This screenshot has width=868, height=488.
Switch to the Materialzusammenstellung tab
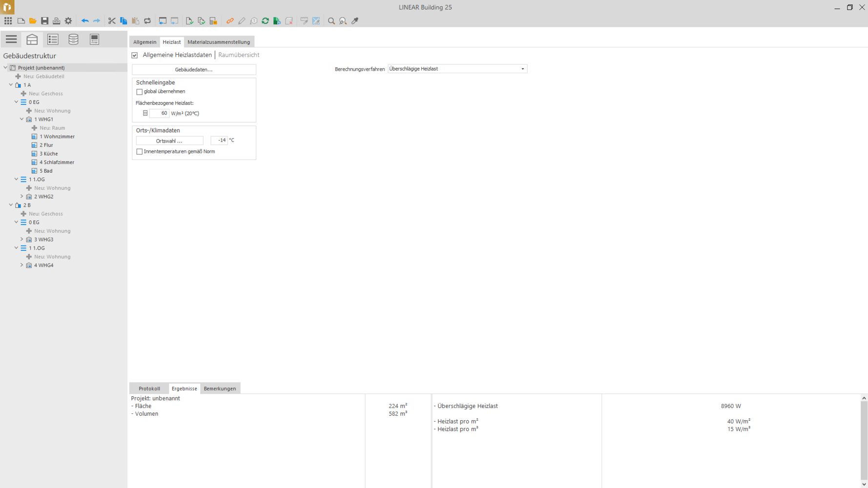(218, 42)
